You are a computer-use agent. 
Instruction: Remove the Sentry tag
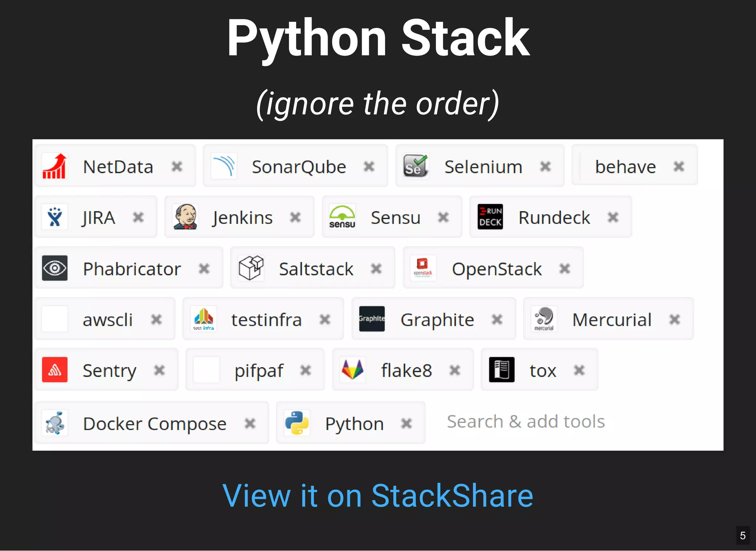point(159,370)
